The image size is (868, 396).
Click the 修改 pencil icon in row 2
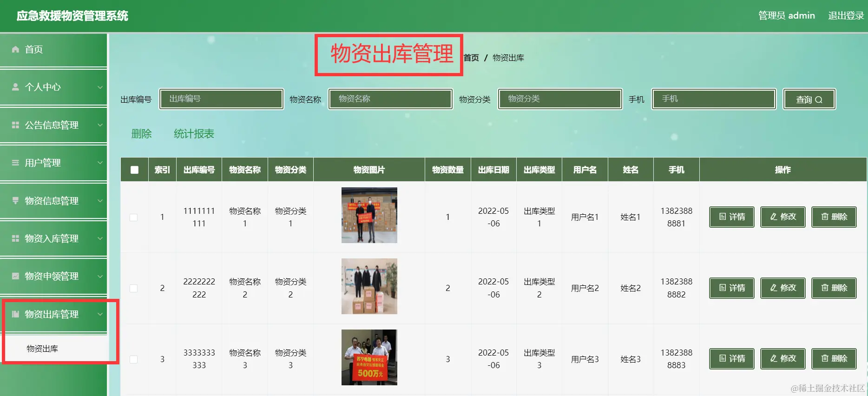pyautogui.click(x=774, y=288)
